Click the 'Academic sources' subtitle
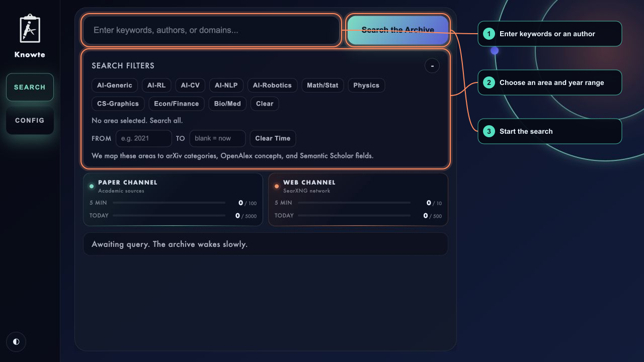The image size is (644, 362). click(x=121, y=191)
